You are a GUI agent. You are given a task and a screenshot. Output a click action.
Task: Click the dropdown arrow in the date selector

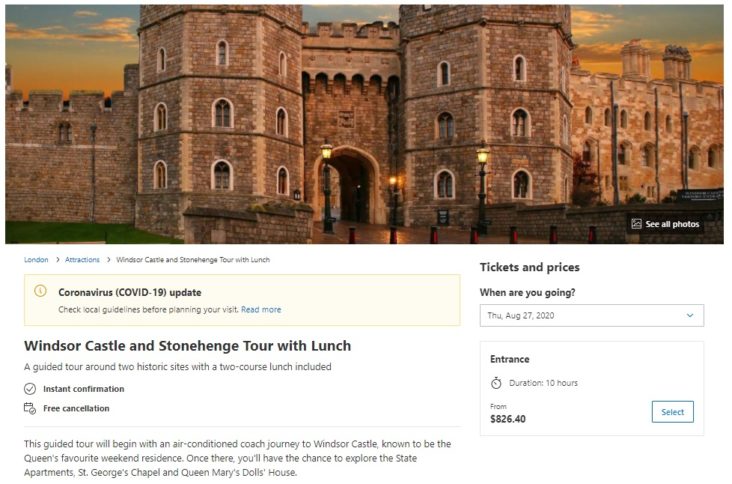(690, 316)
